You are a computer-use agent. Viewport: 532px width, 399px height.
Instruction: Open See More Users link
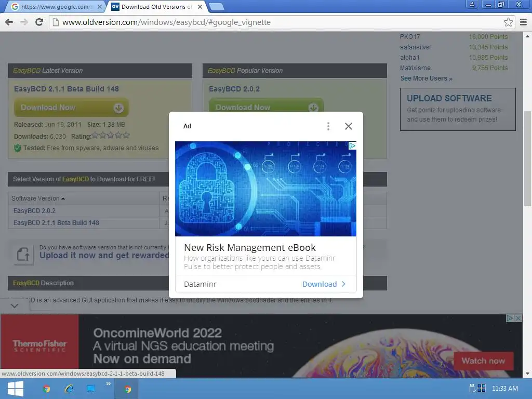click(x=426, y=78)
